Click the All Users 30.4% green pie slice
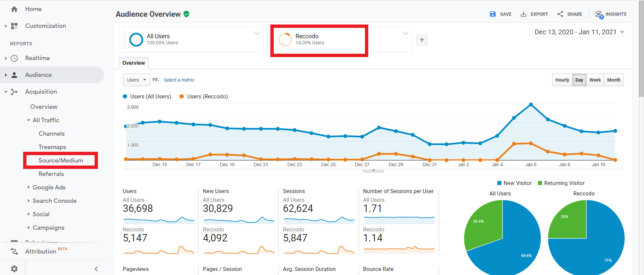Screen dimensions: 644x275 pos(485,225)
